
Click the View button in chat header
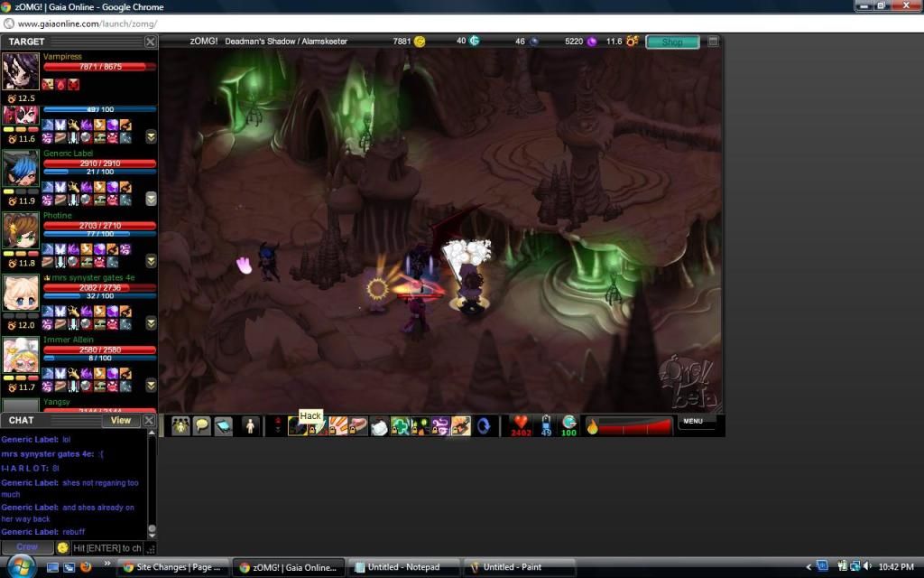point(121,420)
